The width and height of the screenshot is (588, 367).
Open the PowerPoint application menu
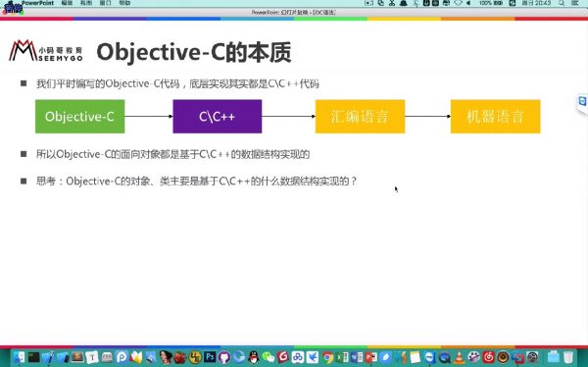38,3
